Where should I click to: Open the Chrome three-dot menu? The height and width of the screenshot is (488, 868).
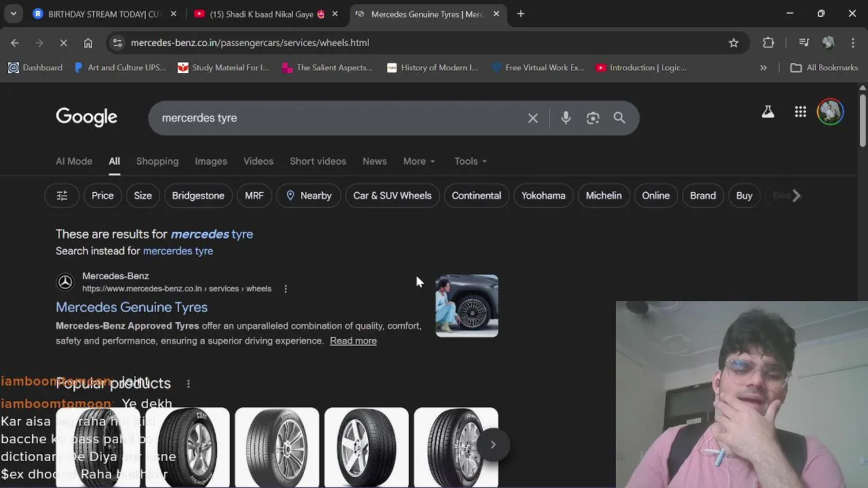point(853,43)
